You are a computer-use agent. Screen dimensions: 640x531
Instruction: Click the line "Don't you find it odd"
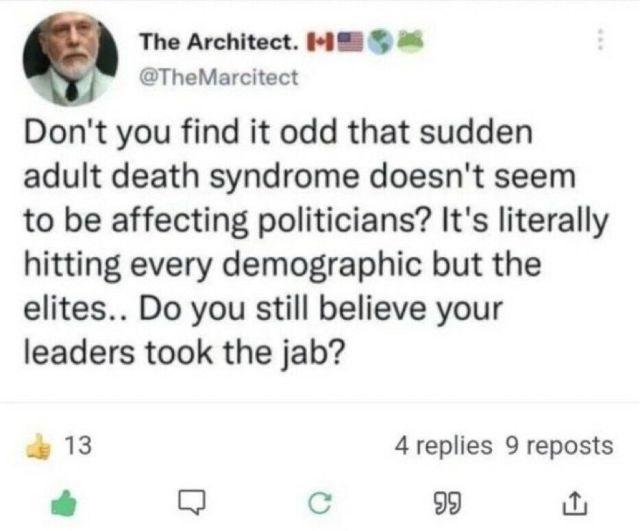(180, 132)
